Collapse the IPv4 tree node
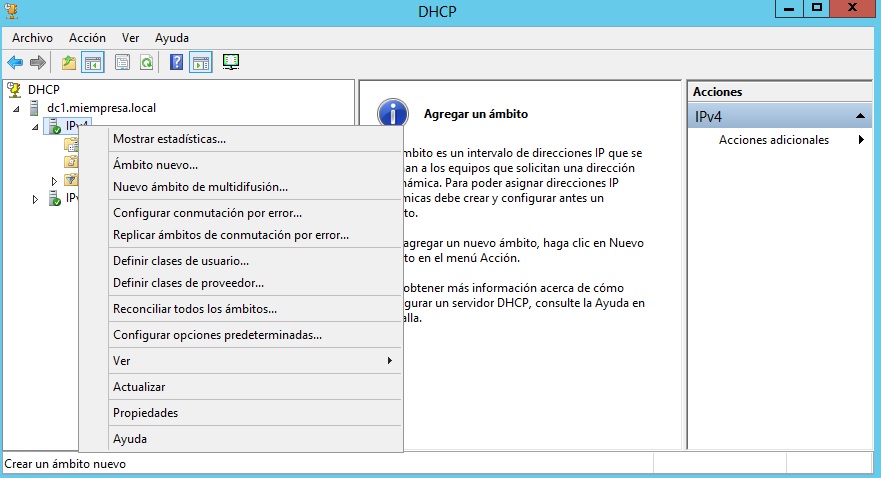The width and height of the screenshot is (881, 478). point(36,126)
